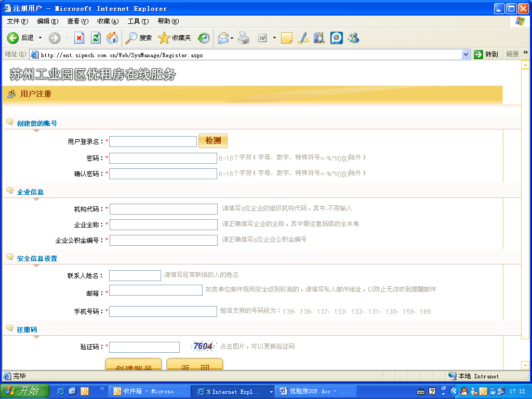Click the 转到 (Go) button

[x=486, y=55]
